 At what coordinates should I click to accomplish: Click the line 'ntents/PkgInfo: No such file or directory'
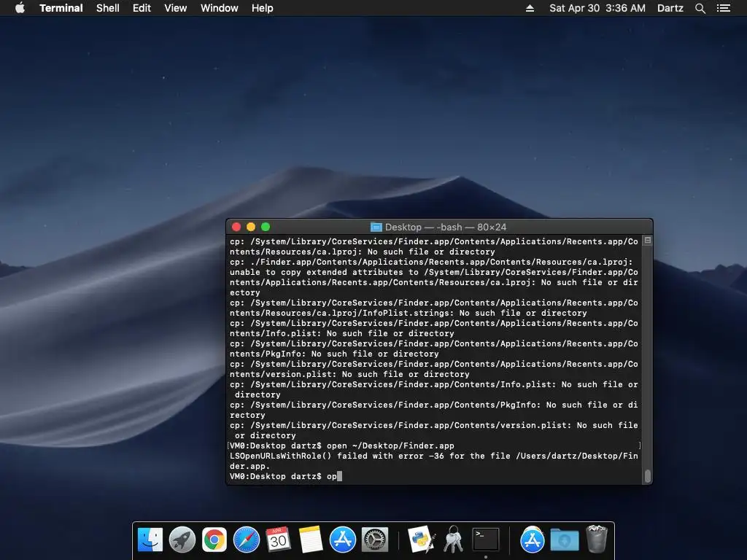[x=334, y=354]
